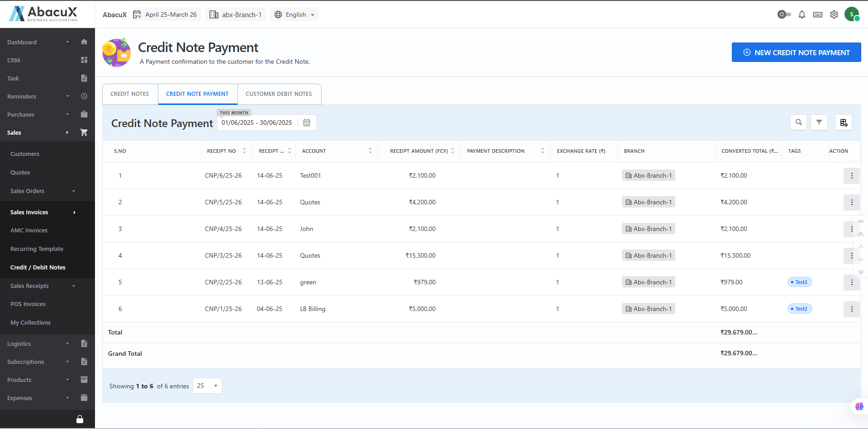Open the English language dropdown

coord(295,15)
